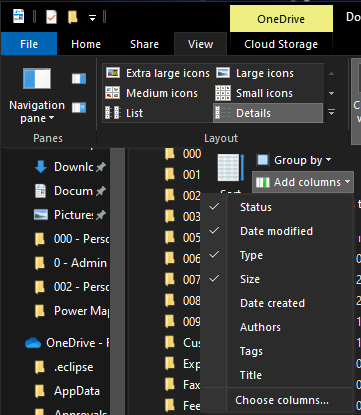Choose Medium icons layout
The width and height of the screenshot is (361, 415).
click(x=152, y=93)
